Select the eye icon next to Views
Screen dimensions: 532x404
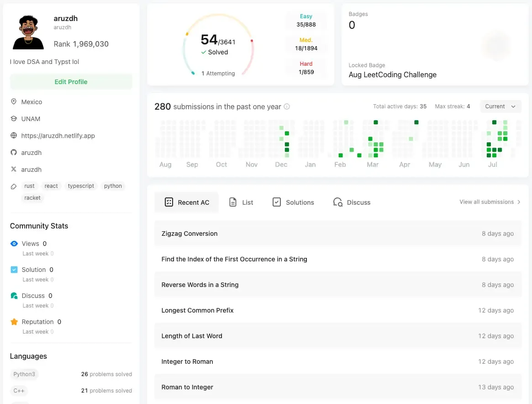pos(14,244)
